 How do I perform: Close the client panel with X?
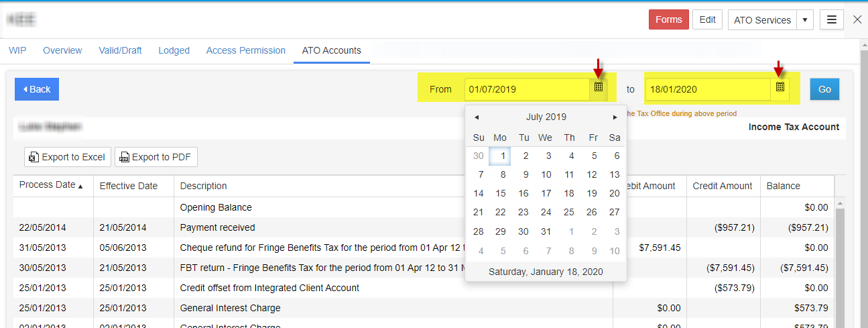pos(857,19)
